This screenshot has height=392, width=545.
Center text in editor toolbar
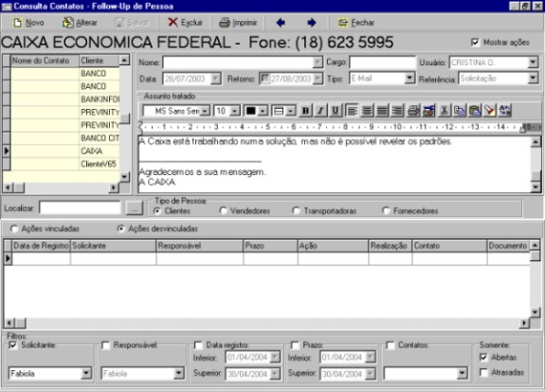click(367, 111)
